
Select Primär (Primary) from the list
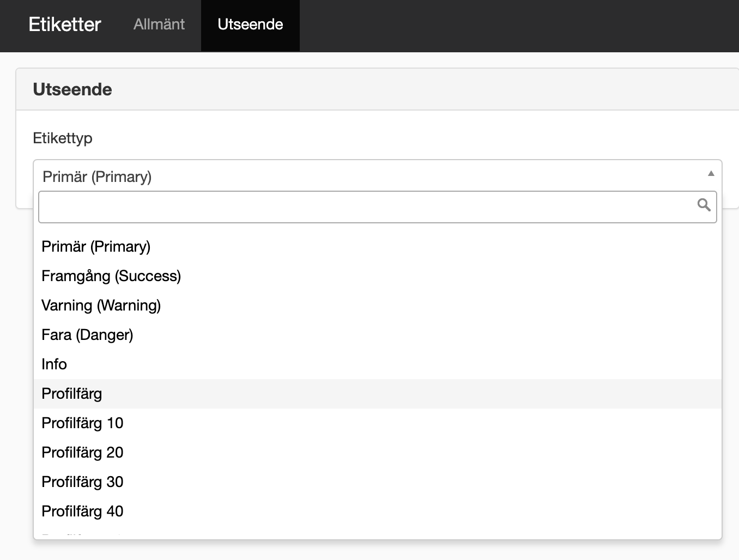(377, 247)
